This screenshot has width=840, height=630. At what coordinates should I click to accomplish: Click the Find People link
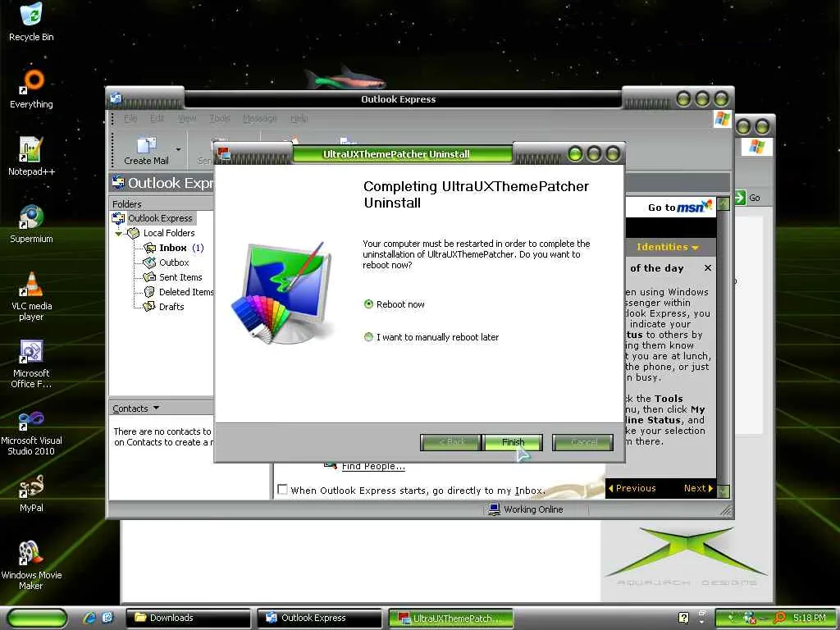(373, 466)
